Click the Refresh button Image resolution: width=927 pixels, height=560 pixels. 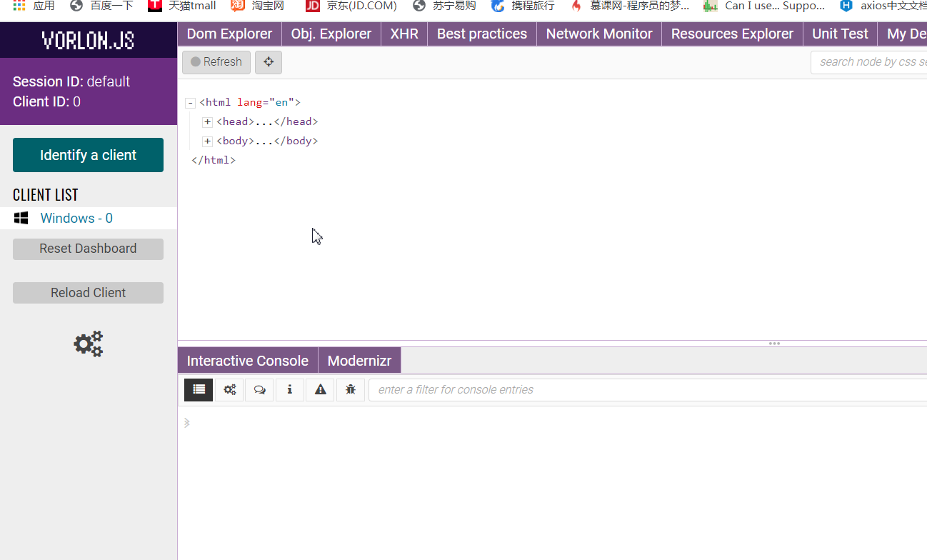tap(216, 62)
